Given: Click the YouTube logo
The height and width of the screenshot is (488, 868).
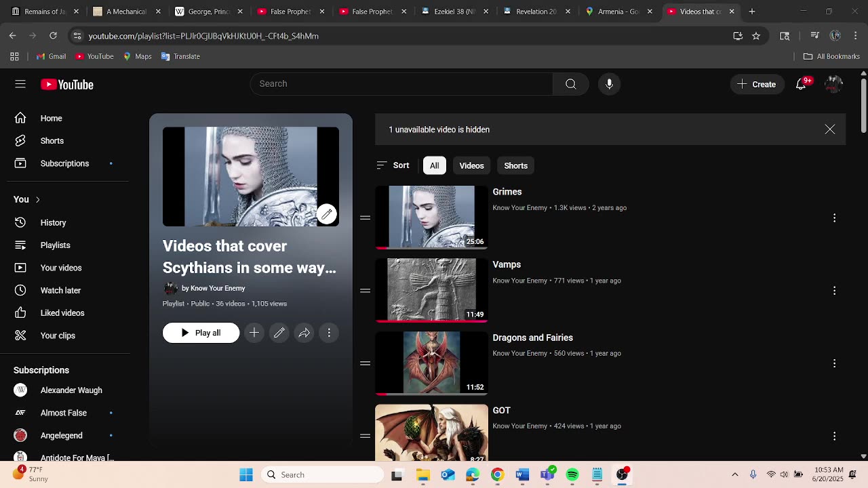Looking at the screenshot, I should [67, 85].
